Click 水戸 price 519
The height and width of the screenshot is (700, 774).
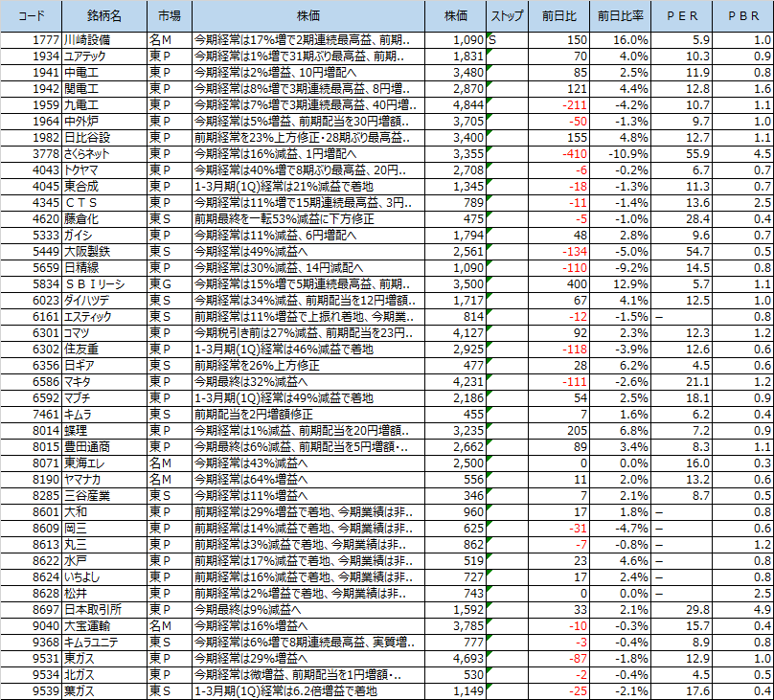pyautogui.click(x=455, y=561)
